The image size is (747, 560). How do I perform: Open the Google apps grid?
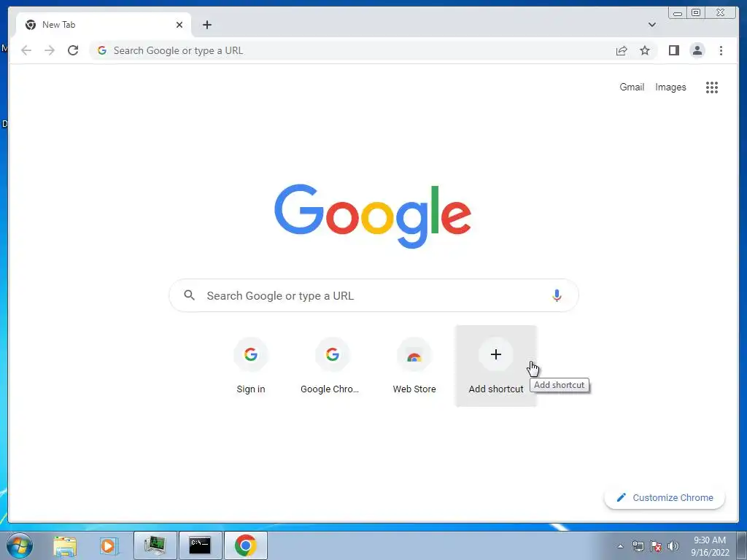(x=712, y=87)
